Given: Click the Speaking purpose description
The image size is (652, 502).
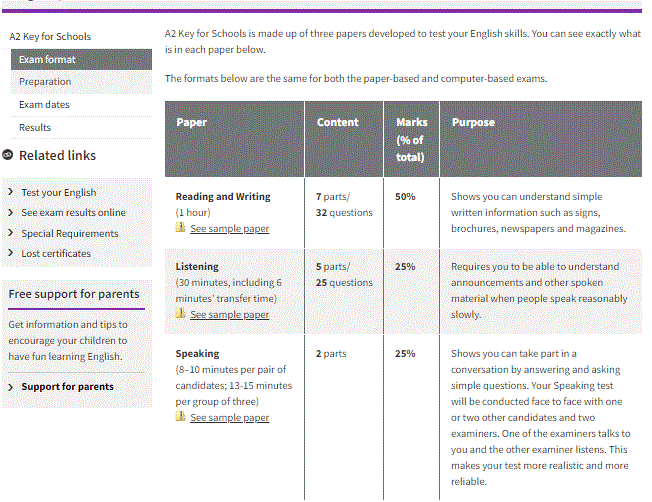Looking at the screenshot, I should 541,418.
